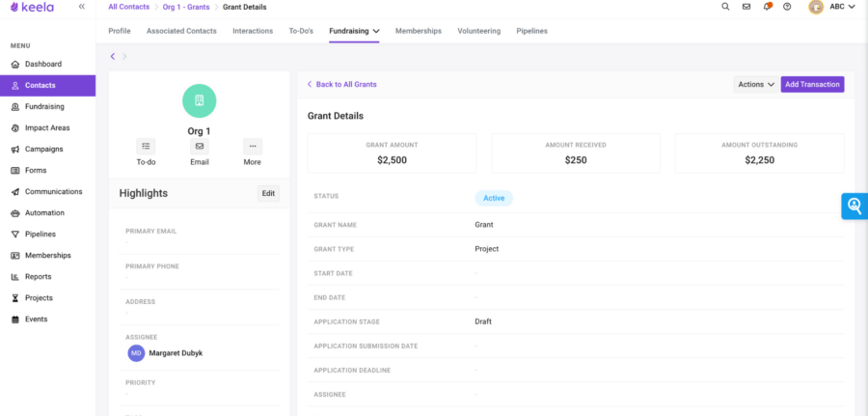Open the help question-mark icon
Screen dimensions: 868x416
coord(787,7)
